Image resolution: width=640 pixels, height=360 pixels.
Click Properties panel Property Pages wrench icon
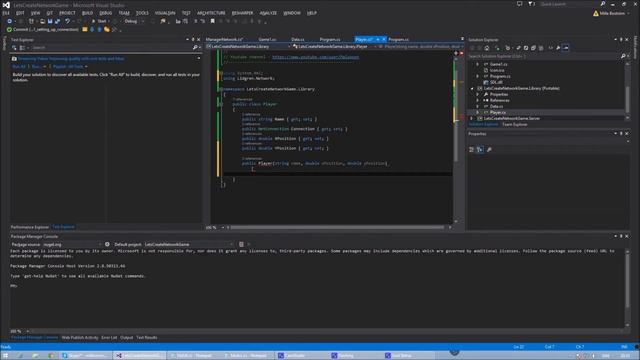click(x=489, y=150)
